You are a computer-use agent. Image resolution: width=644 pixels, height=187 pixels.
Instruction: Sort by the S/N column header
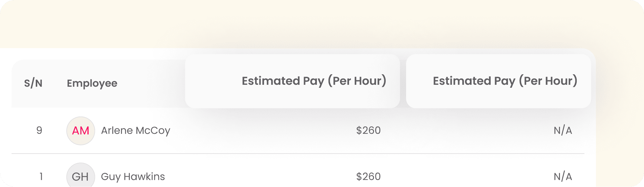[x=33, y=83]
